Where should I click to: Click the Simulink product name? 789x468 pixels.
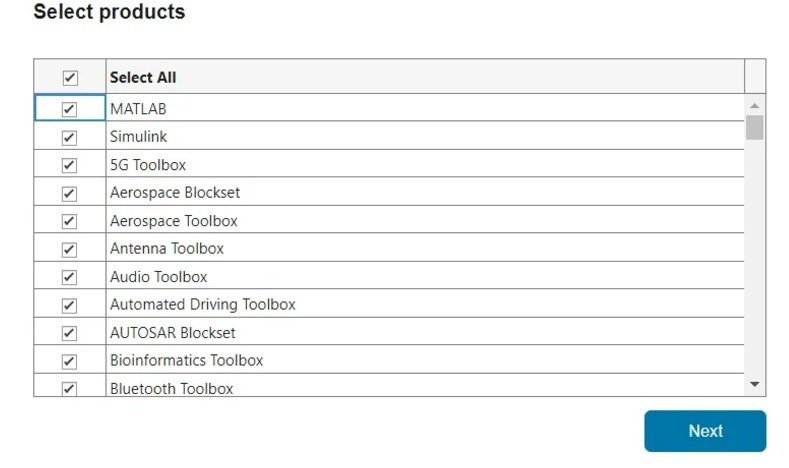coord(139,137)
